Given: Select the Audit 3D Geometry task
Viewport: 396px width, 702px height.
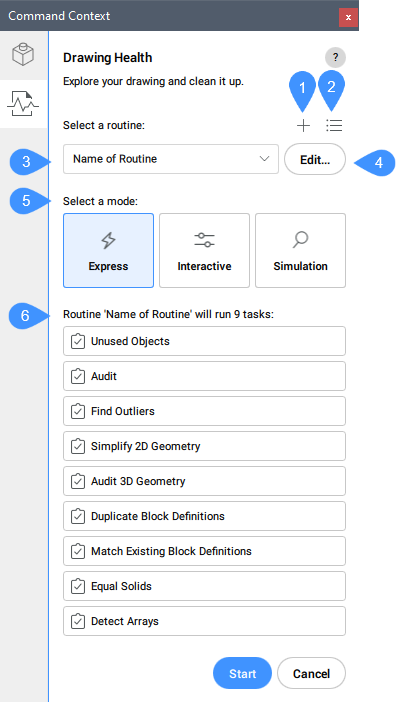Looking at the screenshot, I should click(204, 481).
